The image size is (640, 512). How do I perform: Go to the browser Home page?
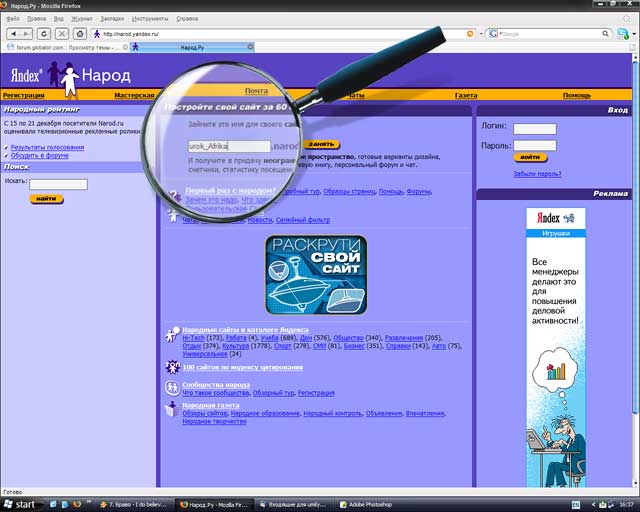(80, 34)
